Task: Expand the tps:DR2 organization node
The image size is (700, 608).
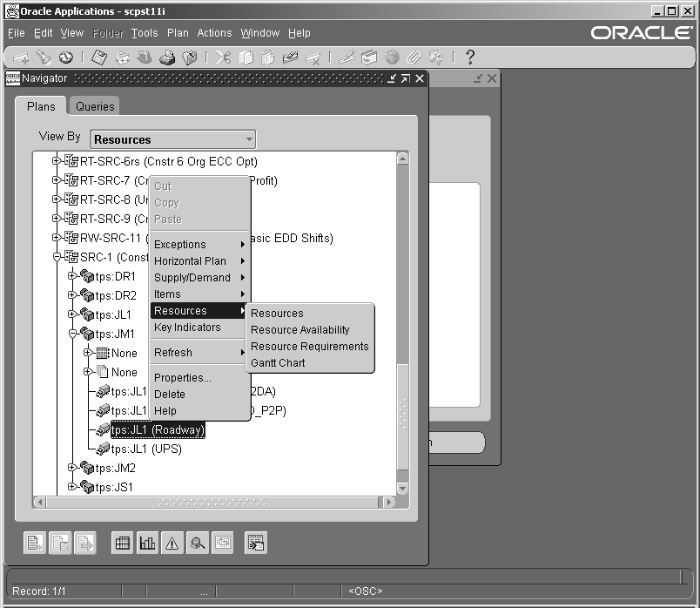Action: click(71, 294)
